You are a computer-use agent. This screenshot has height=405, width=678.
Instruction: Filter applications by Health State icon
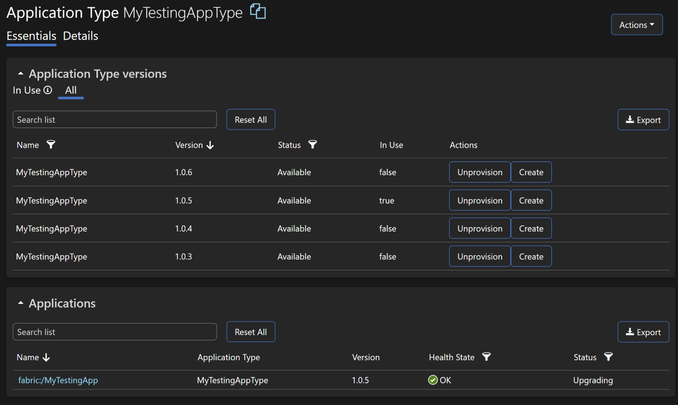pyautogui.click(x=487, y=357)
